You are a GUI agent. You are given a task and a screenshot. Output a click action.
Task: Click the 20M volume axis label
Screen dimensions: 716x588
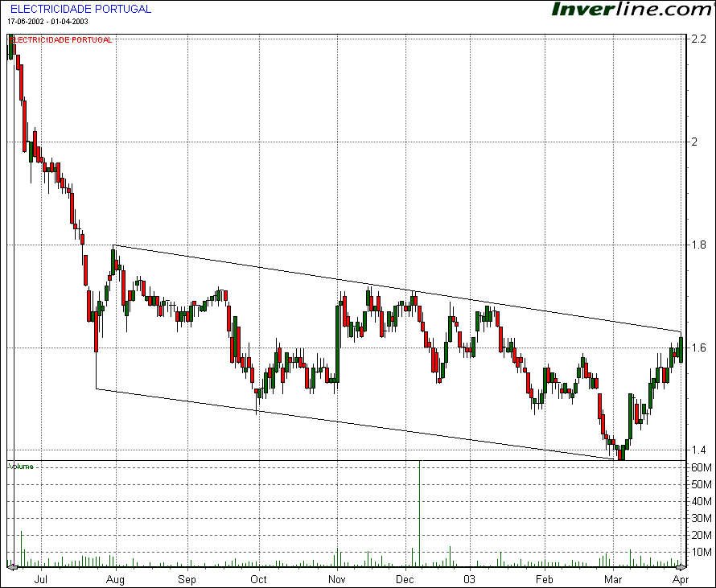click(x=702, y=535)
